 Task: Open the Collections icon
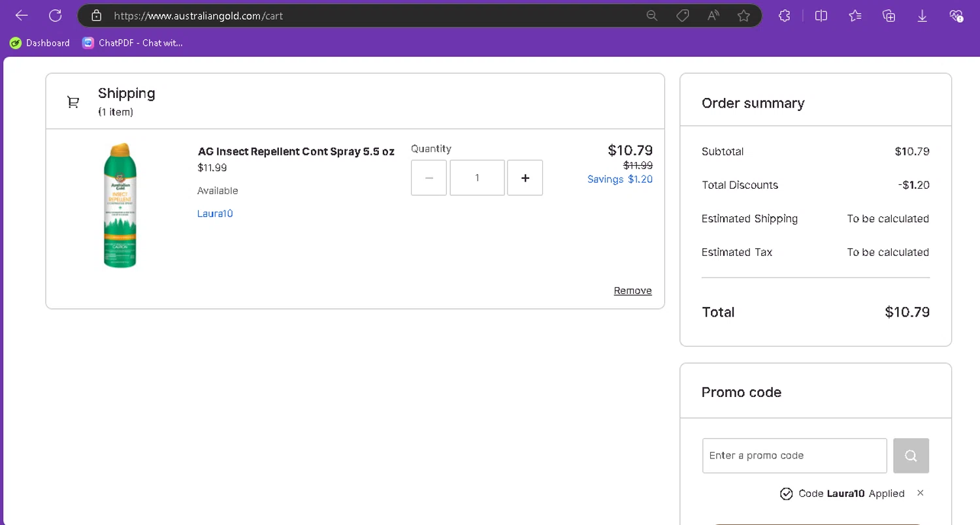889,16
